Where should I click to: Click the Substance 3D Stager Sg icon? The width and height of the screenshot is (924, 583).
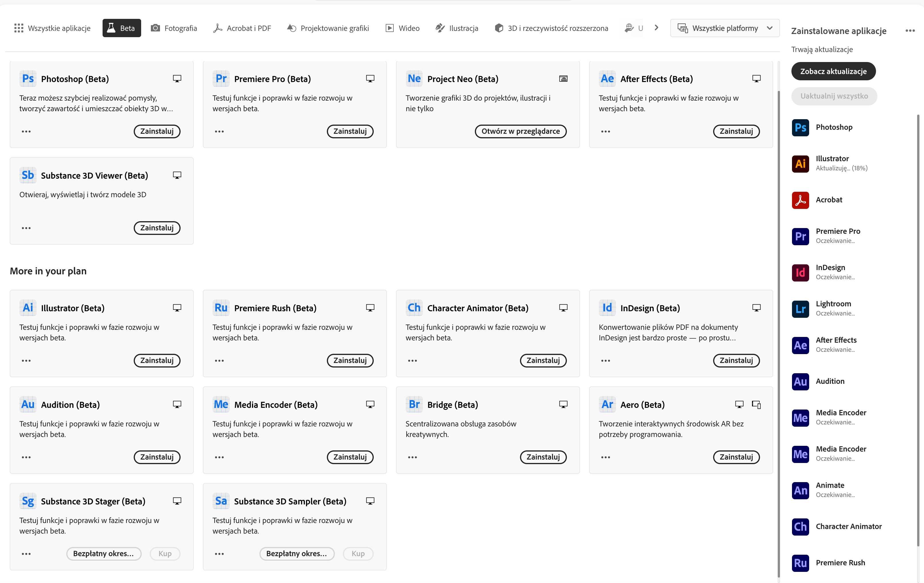28,501
